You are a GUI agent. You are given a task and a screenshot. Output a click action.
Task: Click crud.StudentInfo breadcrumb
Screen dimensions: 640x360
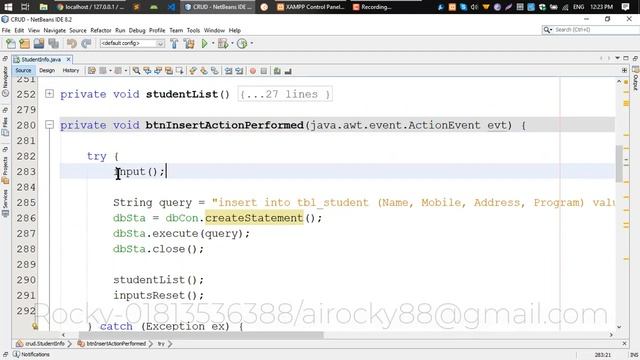(x=41, y=344)
